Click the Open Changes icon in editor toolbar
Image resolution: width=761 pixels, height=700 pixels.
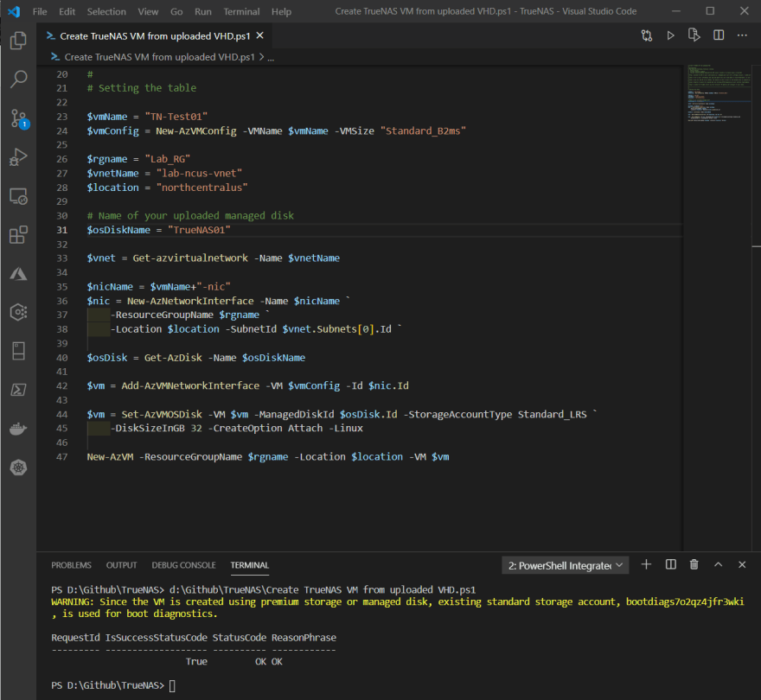point(647,35)
